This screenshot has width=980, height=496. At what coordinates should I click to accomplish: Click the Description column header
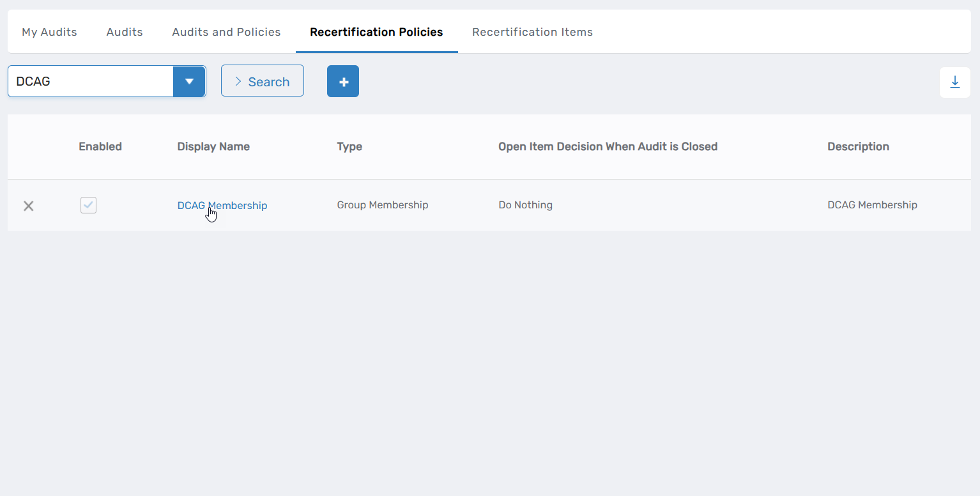click(x=858, y=146)
